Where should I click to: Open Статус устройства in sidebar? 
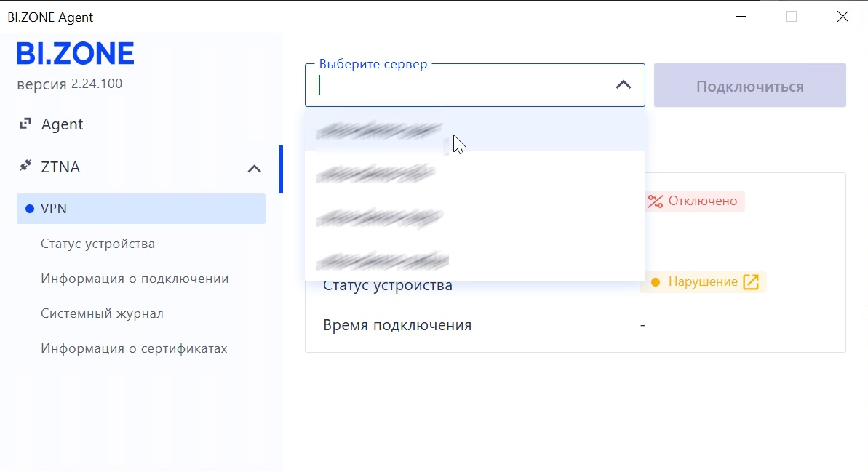click(97, 244)
